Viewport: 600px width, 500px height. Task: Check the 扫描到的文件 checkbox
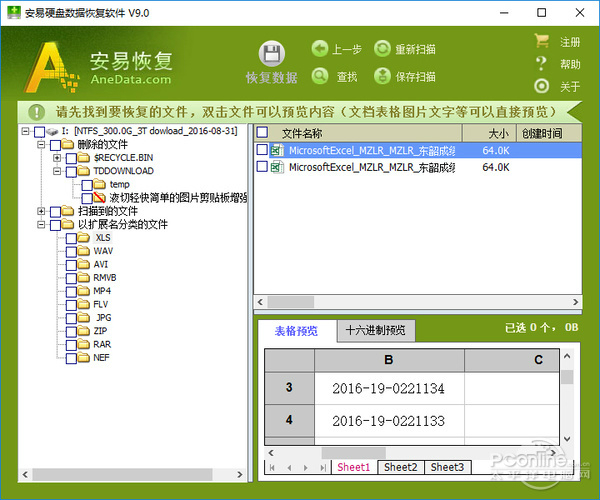[x=55, y=212]
